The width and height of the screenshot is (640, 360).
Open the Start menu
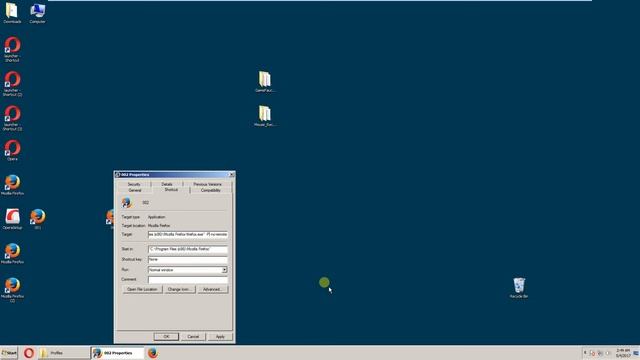click(9, 353)
